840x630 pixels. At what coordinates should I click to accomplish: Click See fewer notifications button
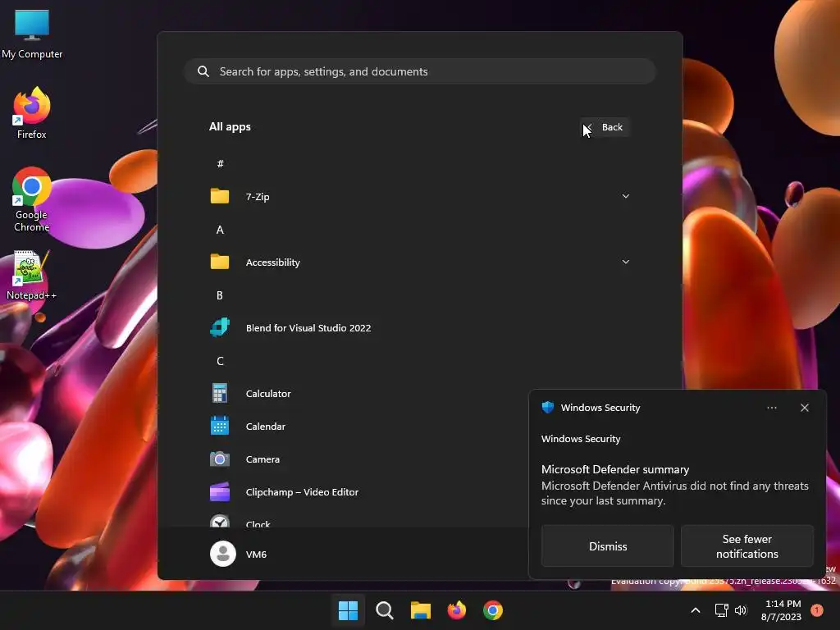point(746,546)
